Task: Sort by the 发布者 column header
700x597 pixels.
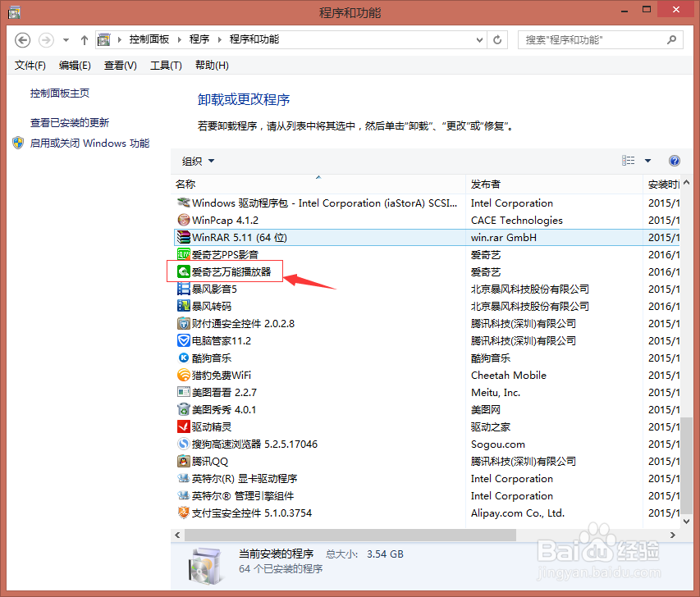Action: point(554,185)
